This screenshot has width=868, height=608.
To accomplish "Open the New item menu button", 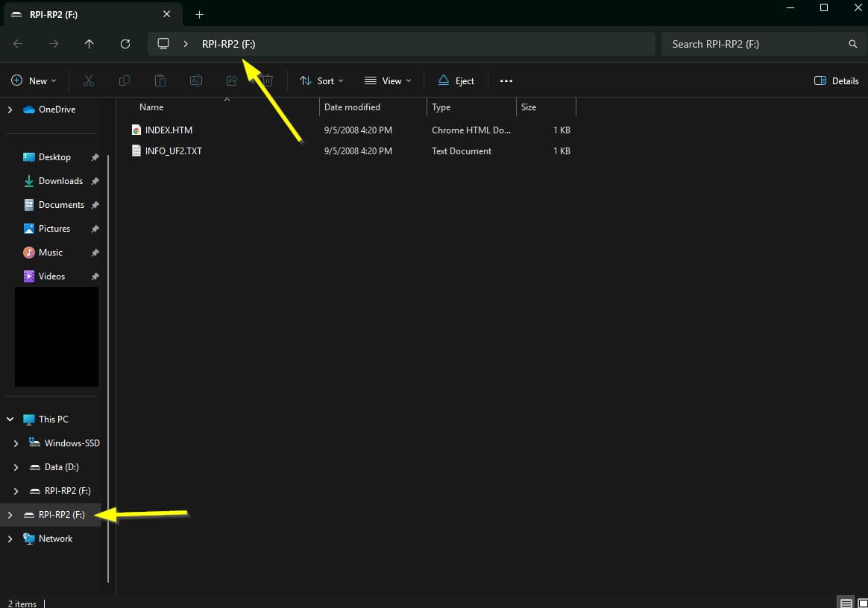I will pos(34,80).
